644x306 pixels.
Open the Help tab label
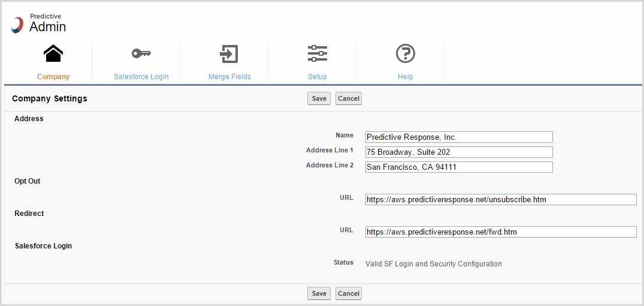pos(406,77)
